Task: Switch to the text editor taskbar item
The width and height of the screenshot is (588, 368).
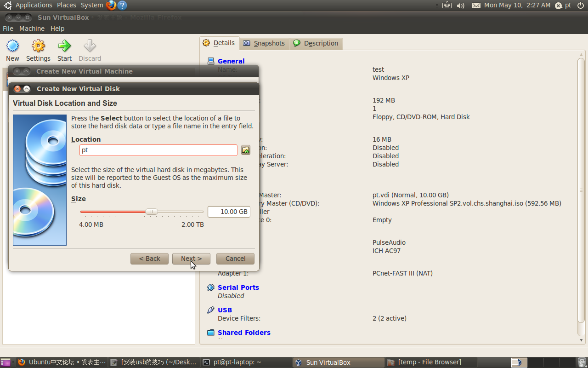Action: [154, 362]
